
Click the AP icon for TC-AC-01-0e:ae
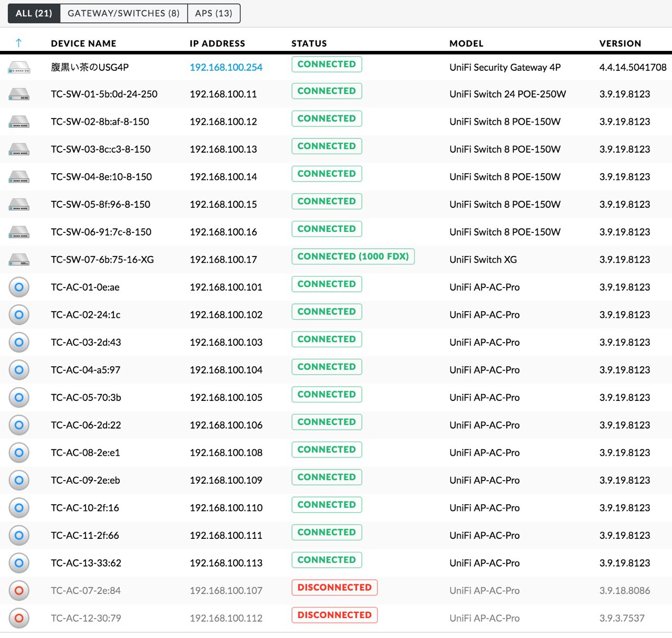pyautogui.click(x=19, y=287)
